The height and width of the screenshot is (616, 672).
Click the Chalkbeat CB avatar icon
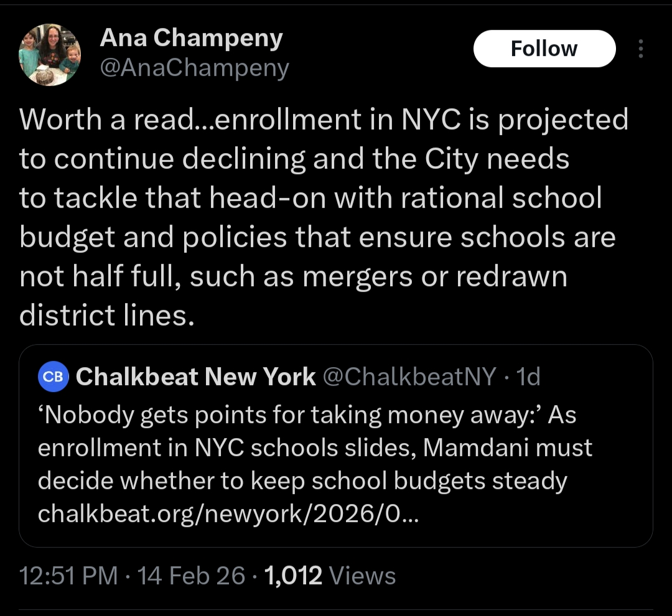(x=54, y=376)
